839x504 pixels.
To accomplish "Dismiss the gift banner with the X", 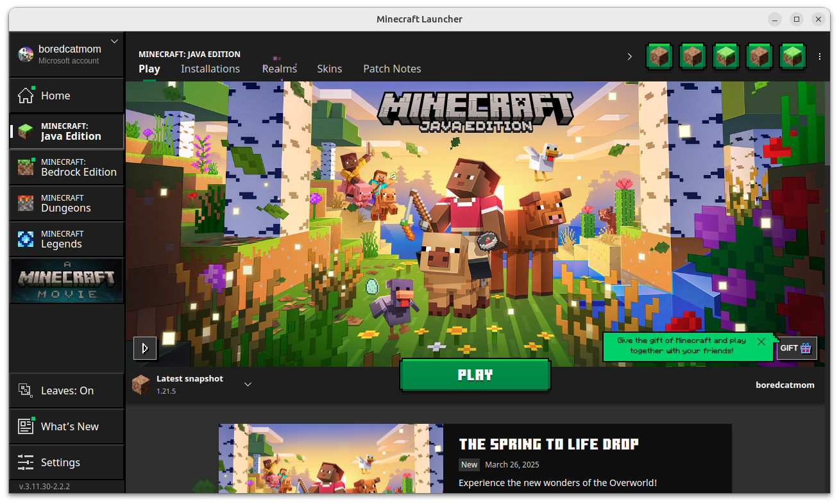I will 761,342.
